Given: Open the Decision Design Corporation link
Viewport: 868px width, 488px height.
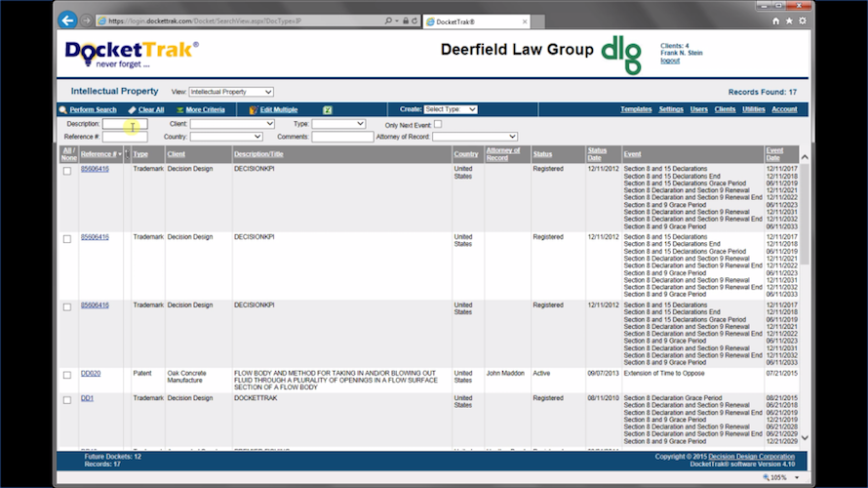Looking at the screenshot, I should point(751,457).
